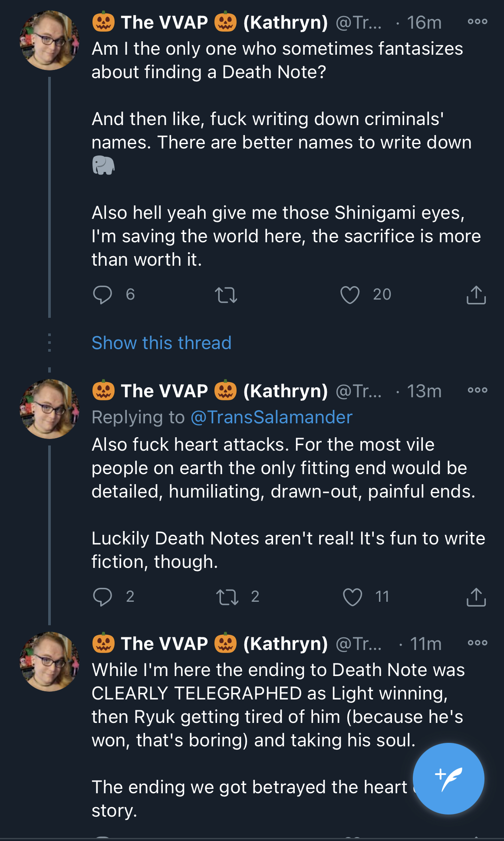Open more options on the 11m tweet
Screen dimensions: 504x841
tap(478, 643)
